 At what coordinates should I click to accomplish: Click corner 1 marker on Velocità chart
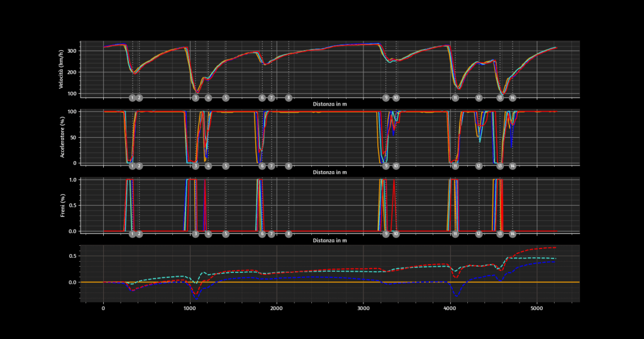[x=132, y=97]
